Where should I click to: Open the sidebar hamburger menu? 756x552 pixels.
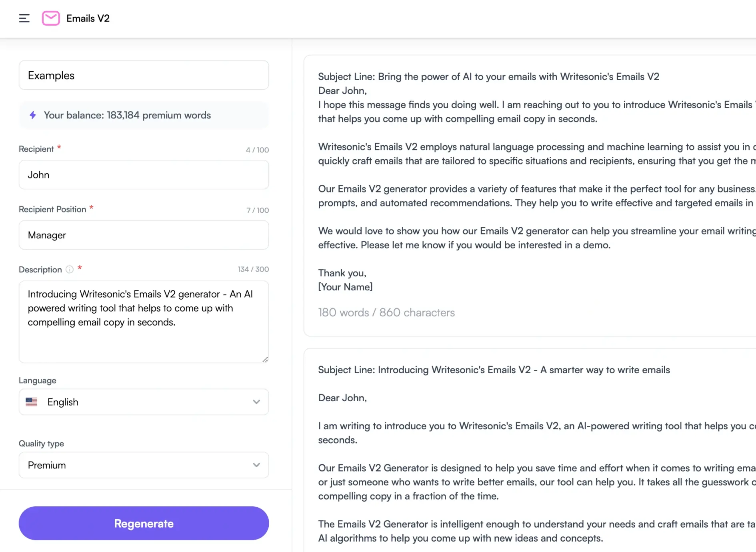point(24,18)
